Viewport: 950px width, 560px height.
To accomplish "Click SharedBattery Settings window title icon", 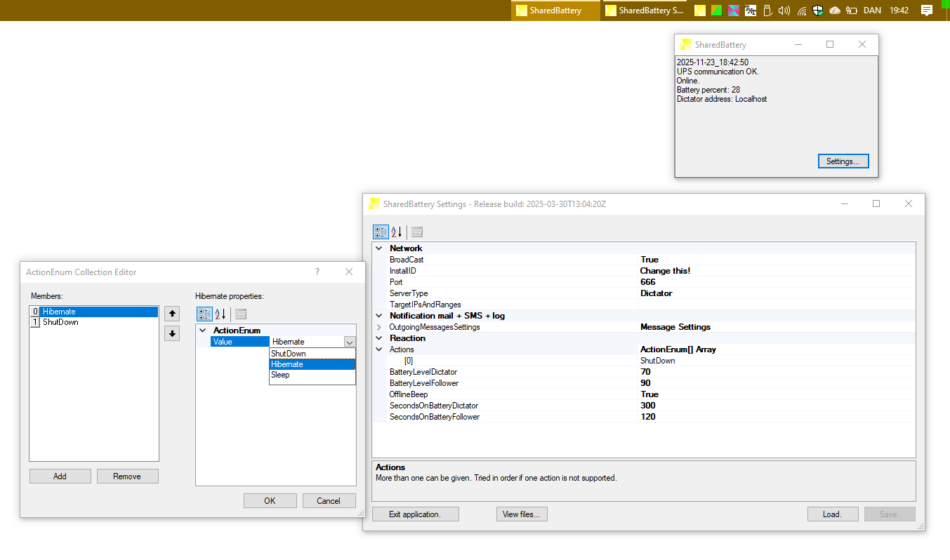I will tap(375, 204).
